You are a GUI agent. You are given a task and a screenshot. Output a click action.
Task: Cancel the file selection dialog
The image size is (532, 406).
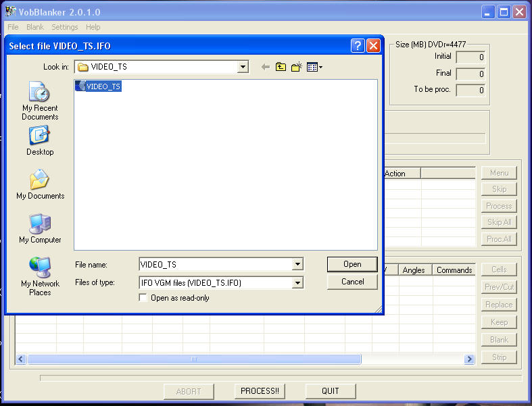coord(352,282)
